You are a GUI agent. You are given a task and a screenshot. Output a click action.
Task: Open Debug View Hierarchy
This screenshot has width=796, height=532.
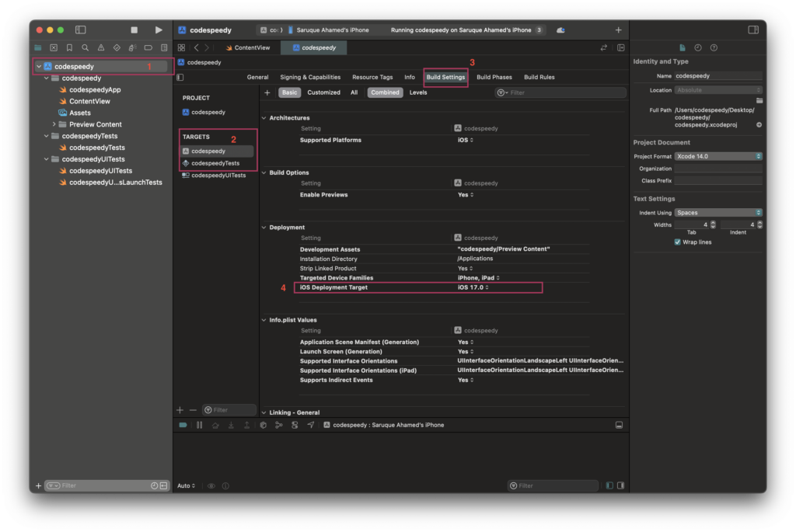click(x=263, y=425)
